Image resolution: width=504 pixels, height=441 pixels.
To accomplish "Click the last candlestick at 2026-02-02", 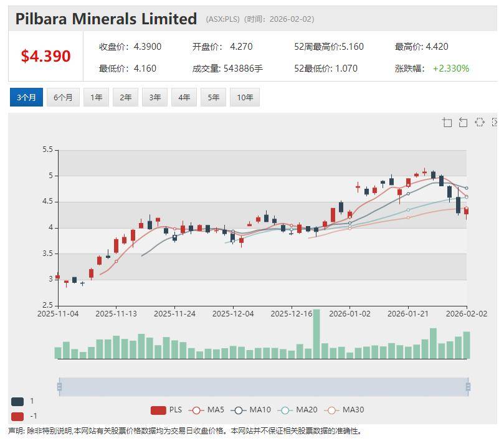I will [x=467, y=211].
